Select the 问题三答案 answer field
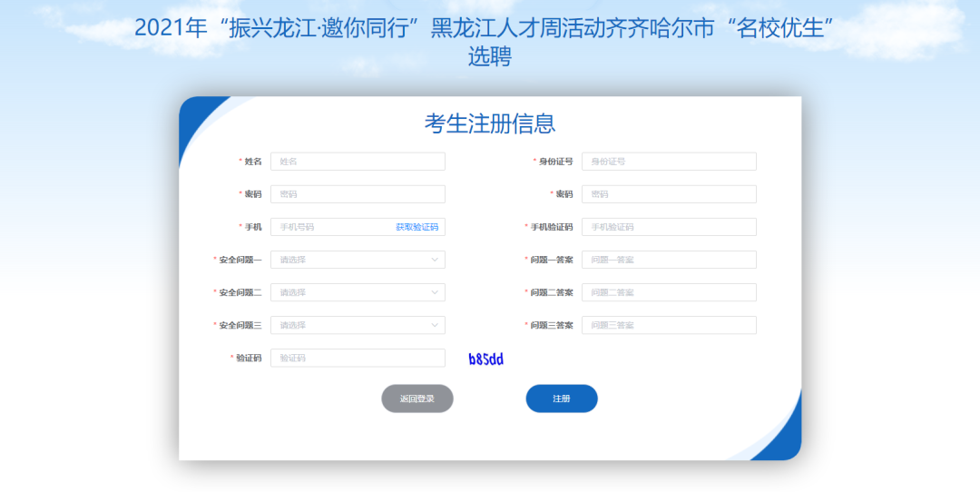The width and height of the screenshot is (980, 492). (669, 325)
